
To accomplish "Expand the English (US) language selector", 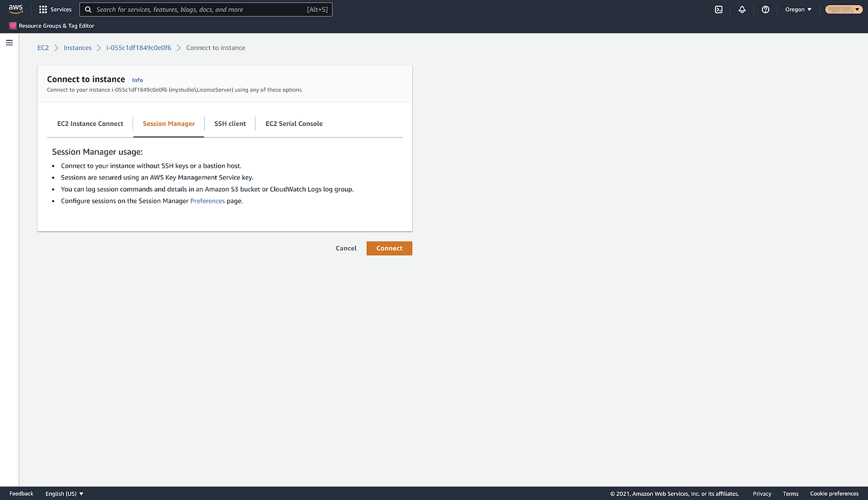I will [x=64, y=494].
